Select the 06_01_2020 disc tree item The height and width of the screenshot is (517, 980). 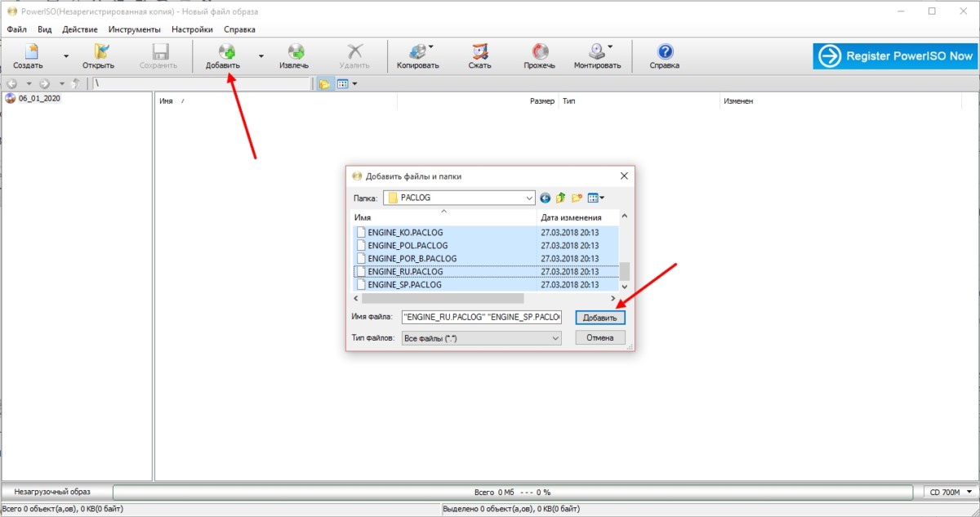pyautogui.click(x=39, y=99)
